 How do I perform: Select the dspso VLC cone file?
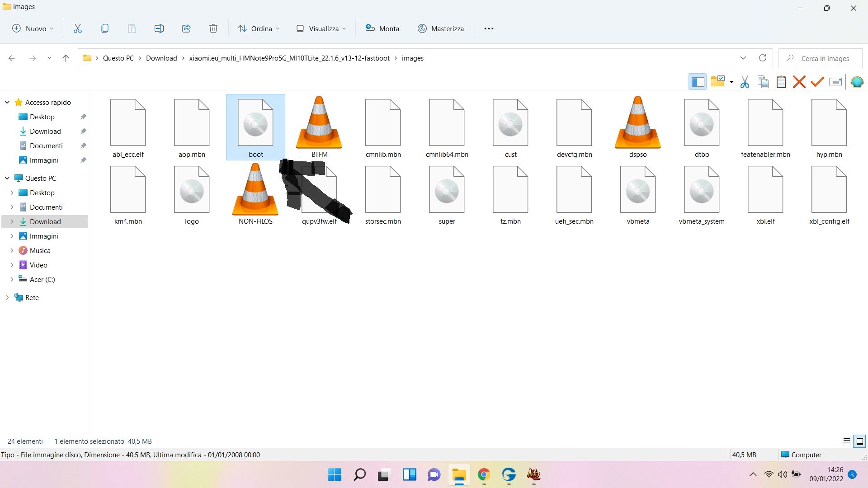(638, 127)
